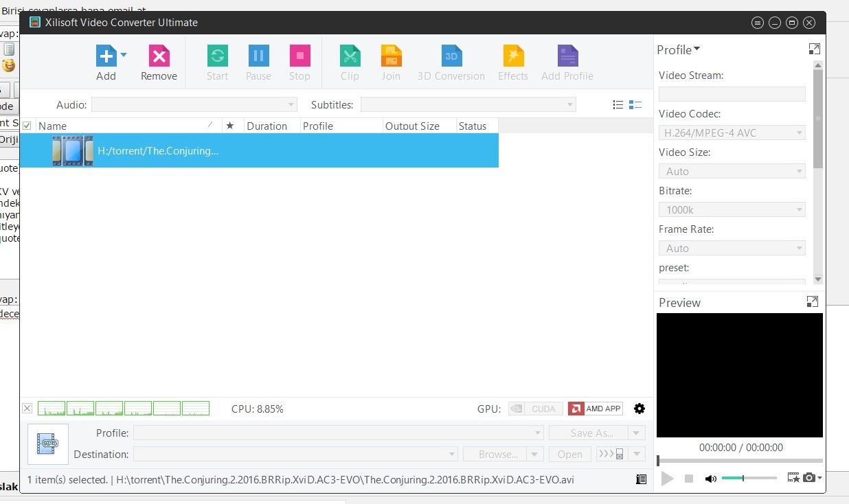Toggle CUDA GPU acceleration
The width and height of the screenshot is (849, 504).
pos(536,409)
